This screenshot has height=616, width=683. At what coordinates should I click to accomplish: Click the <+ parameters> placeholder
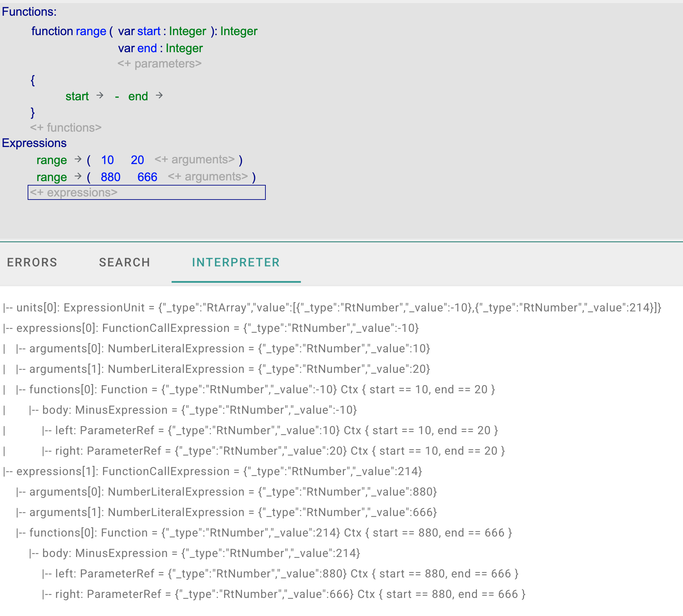[x=159, y=63]
